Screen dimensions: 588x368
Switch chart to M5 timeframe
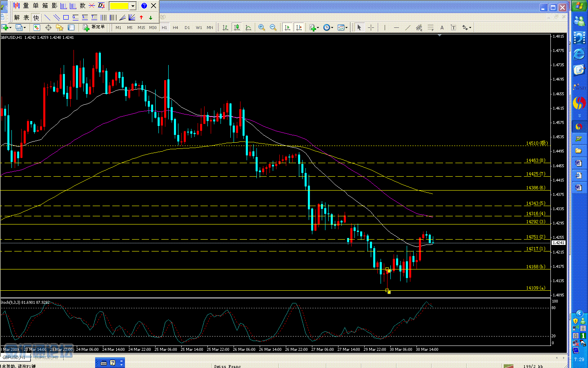pyautogui.click(x=130, y=28)
